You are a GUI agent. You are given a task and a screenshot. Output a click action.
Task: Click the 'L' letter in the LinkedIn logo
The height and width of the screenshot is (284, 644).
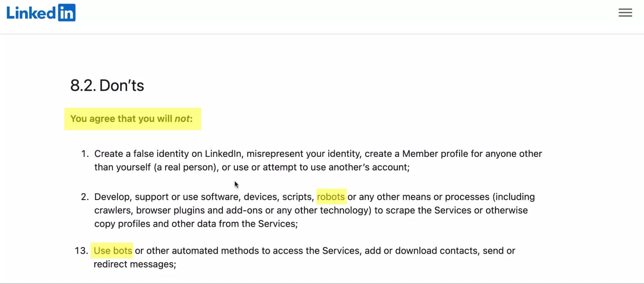click(10, 12)
